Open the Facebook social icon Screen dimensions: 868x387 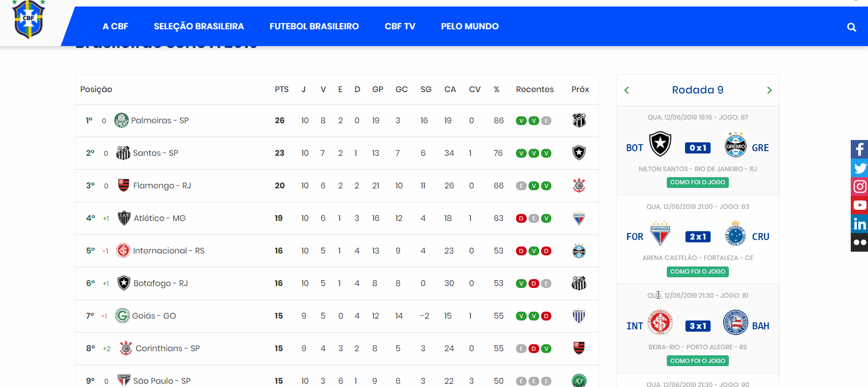[x=859, y=149]
